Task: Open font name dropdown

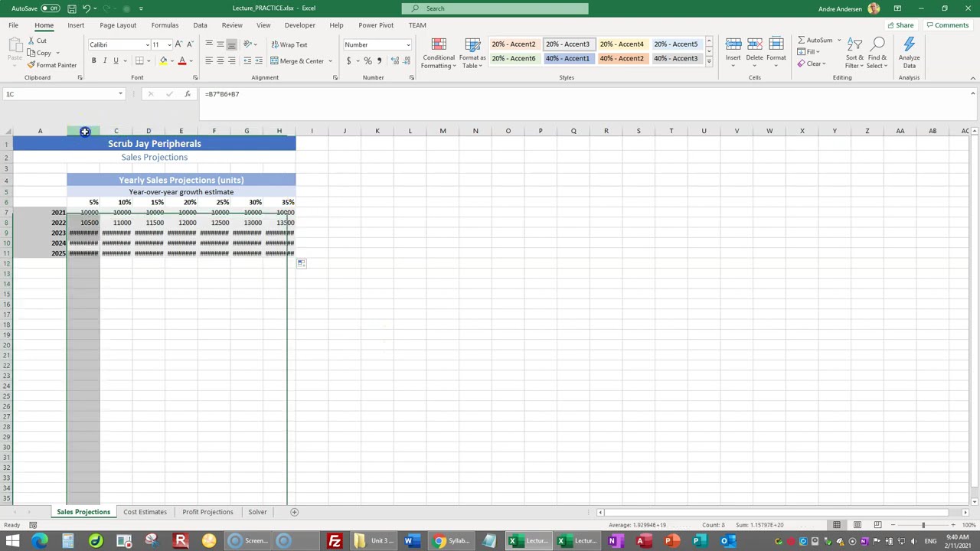Action: (x=147, y=44)
